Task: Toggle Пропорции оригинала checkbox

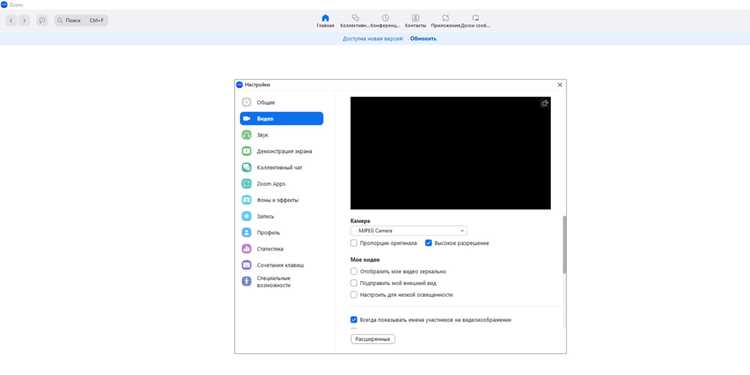Action: pyautogui.click(x=354, y=243)
